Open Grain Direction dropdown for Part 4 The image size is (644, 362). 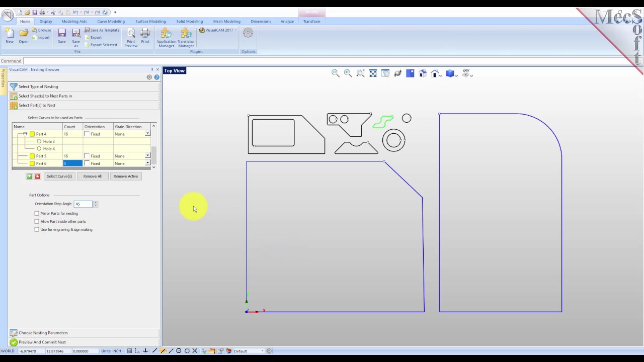(x=147, y=134)
